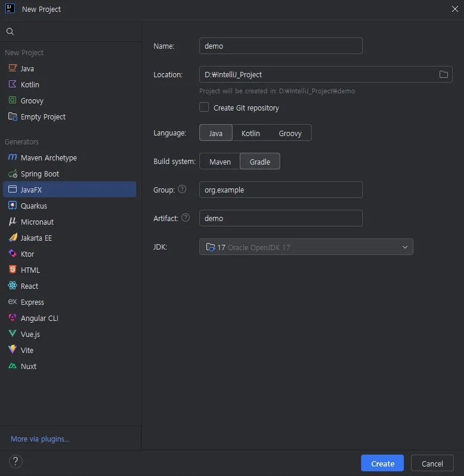Open More via plugins link
Viewport: 464px width, 476px height.
(x=40, y=439)
